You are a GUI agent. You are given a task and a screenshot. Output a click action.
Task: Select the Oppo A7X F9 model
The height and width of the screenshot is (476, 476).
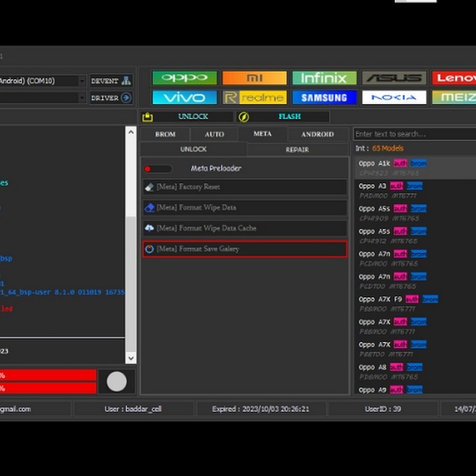415,304
